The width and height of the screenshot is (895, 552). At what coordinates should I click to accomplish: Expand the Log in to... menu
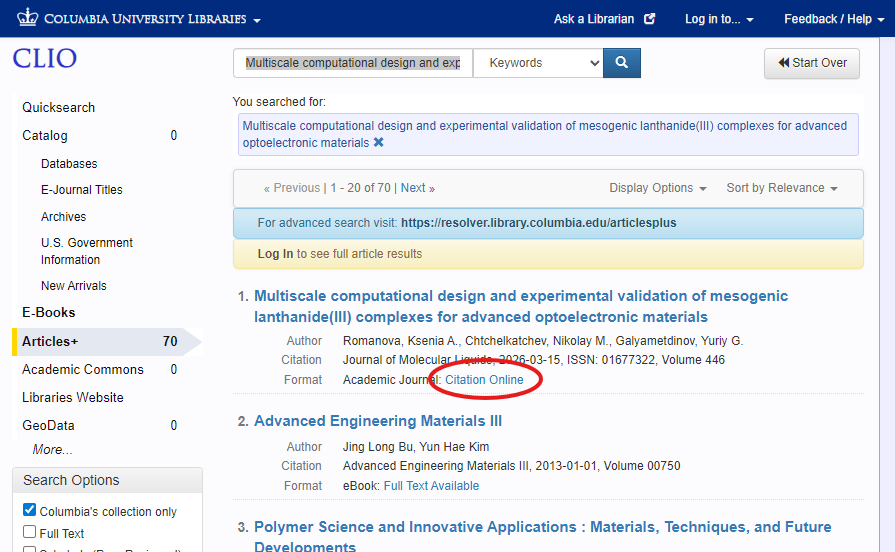click(x=719, y=19)
